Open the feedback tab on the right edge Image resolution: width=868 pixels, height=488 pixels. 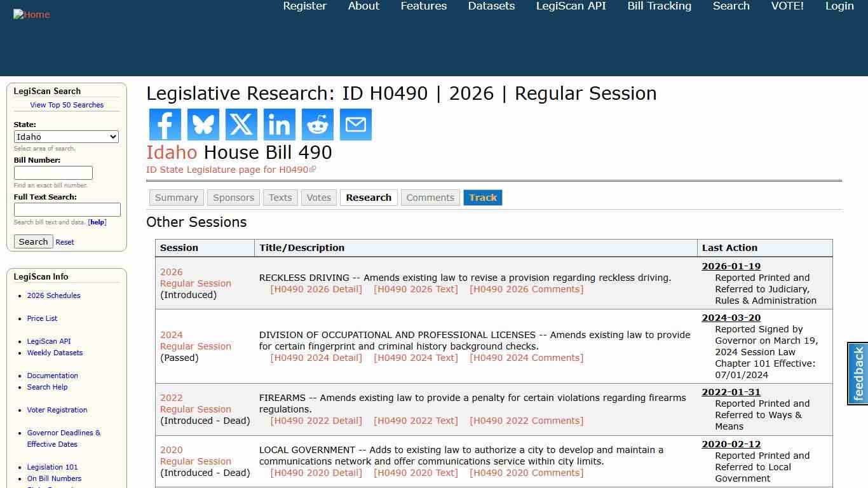[857, 374]
